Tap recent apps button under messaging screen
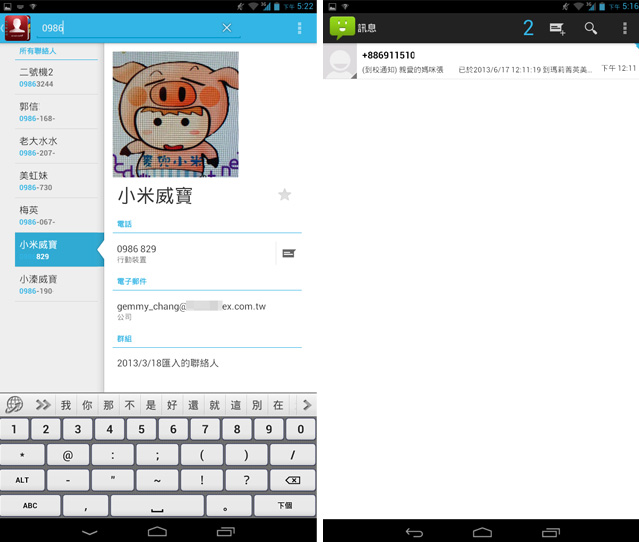 click(551, 531)
